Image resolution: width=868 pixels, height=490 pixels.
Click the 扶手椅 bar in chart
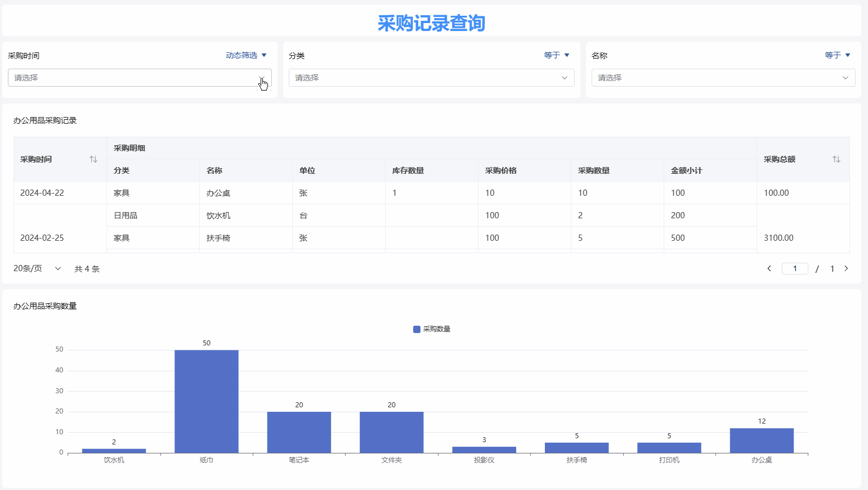(x=576, y=448)
